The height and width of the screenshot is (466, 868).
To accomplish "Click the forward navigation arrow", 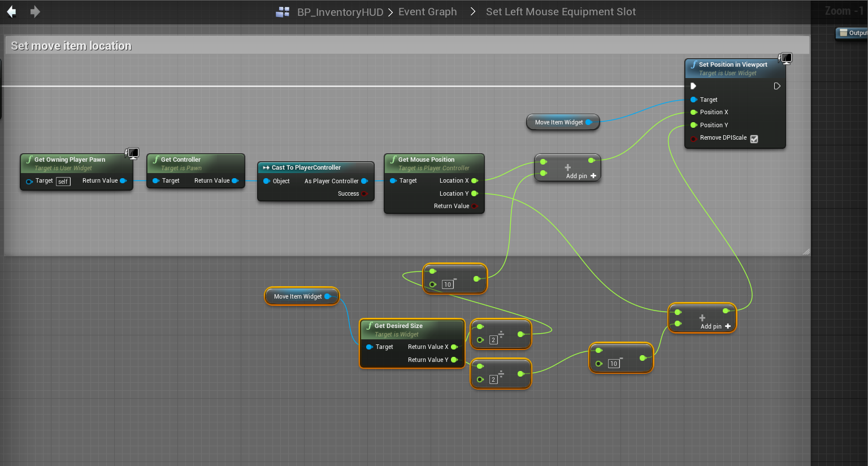I will click(35, 12).
